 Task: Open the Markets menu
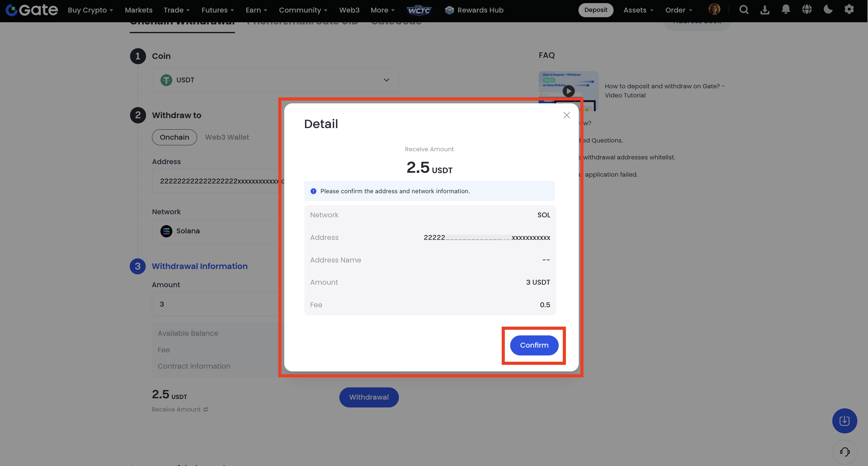click(x=138, y=10)
